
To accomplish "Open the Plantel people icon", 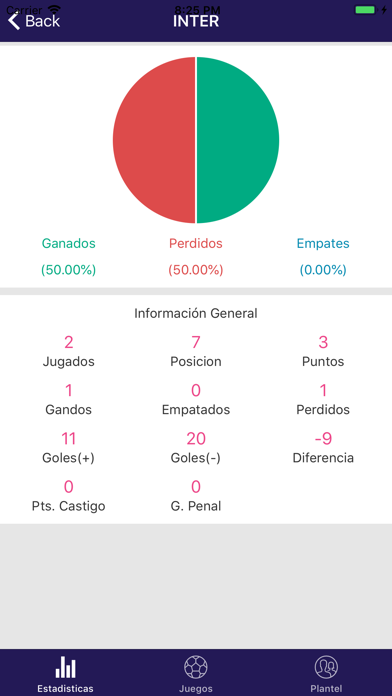I will (x=326, y=667).
